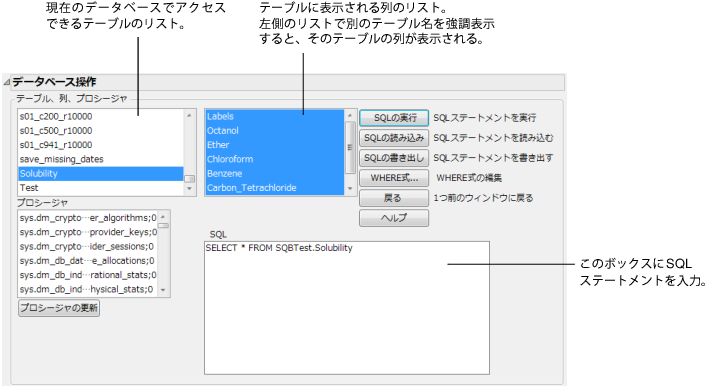Image resolution: width=715 pixels, height=388 pixels.
Task: Select the Labels column
Action: pos(275,116)
